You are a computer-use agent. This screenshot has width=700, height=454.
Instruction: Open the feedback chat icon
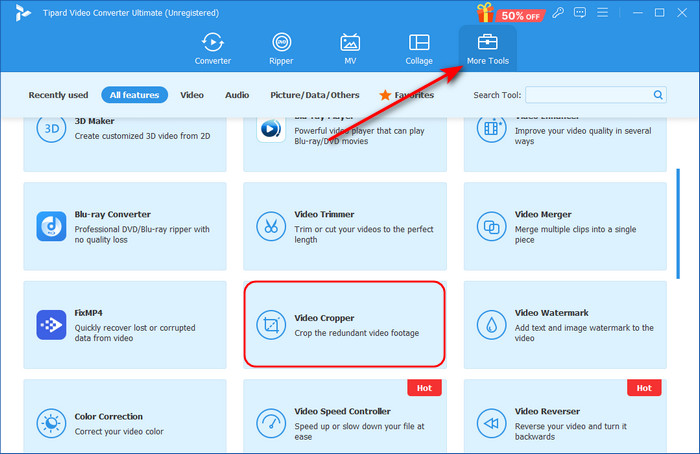[580, 12]
